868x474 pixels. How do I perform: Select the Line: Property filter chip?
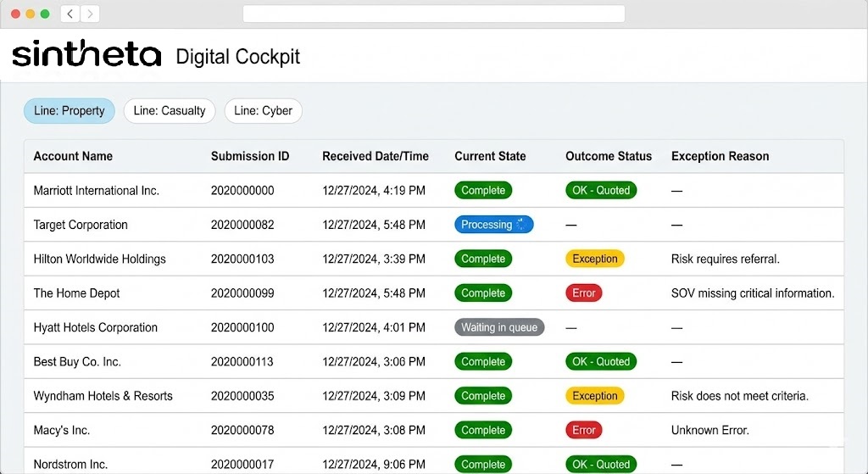(69, 111)
